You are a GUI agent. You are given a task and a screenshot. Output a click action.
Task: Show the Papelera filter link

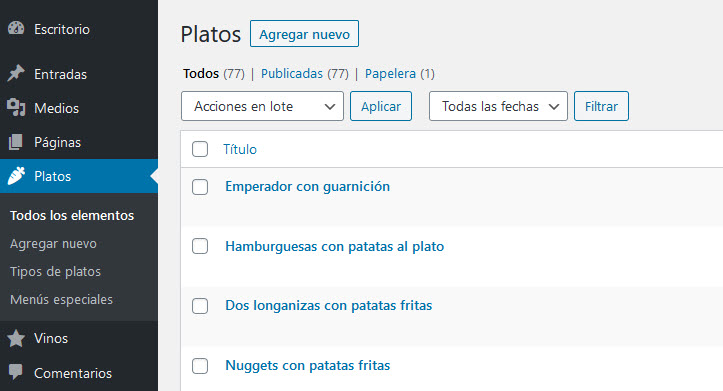pyautogui.click(x=390, y=74)
